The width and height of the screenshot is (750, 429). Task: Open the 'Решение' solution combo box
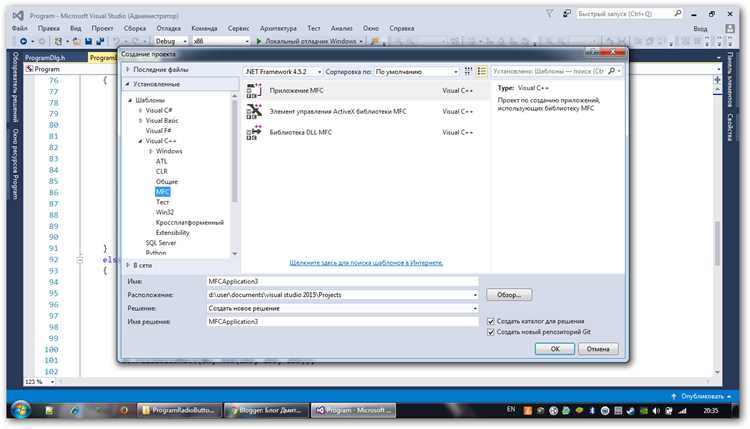[342, 308]
